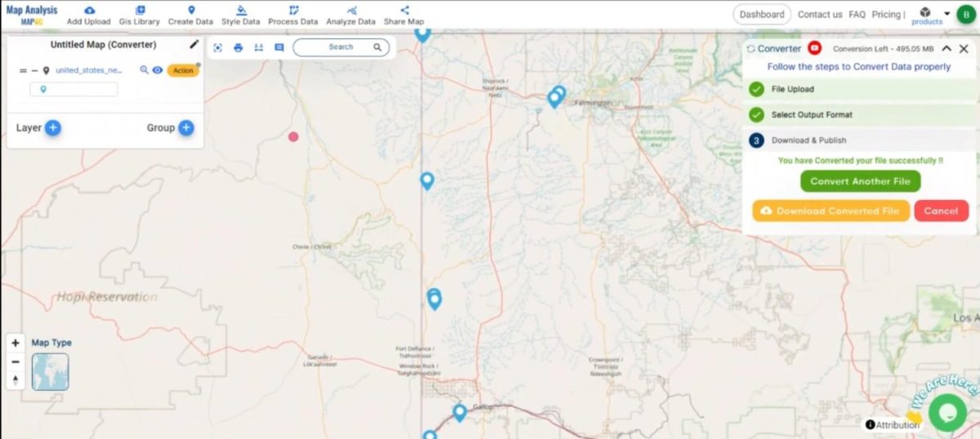This screenshot has width=980, height=439.
Task: Add a new group with plus button
Action: pyautogui.click(x=186, y=127)
